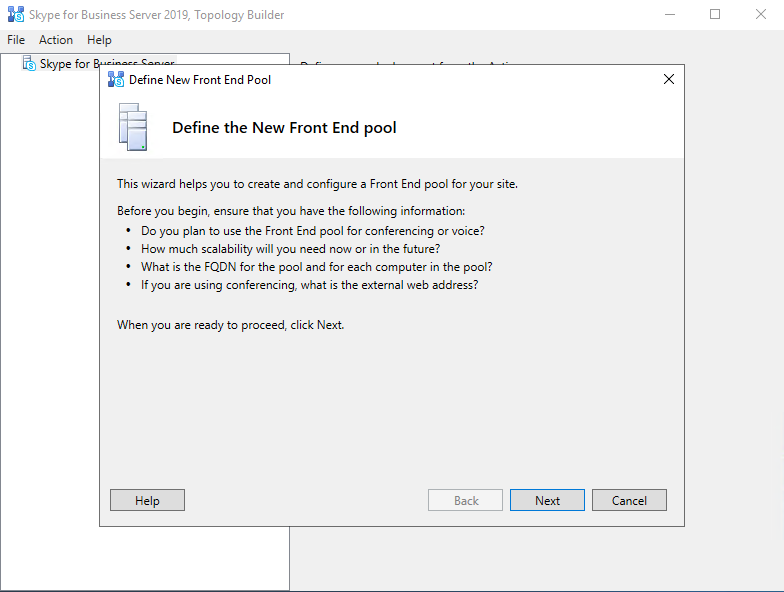Click the Back button in the wizard
The image size is (784, 592).
(466, 501)
